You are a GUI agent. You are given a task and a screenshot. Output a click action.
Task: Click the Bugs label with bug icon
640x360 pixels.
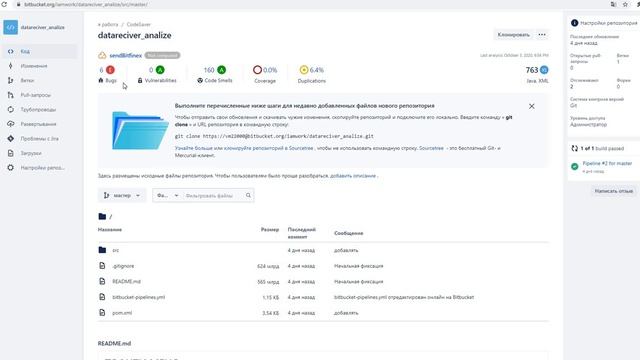tap(108, 81)
